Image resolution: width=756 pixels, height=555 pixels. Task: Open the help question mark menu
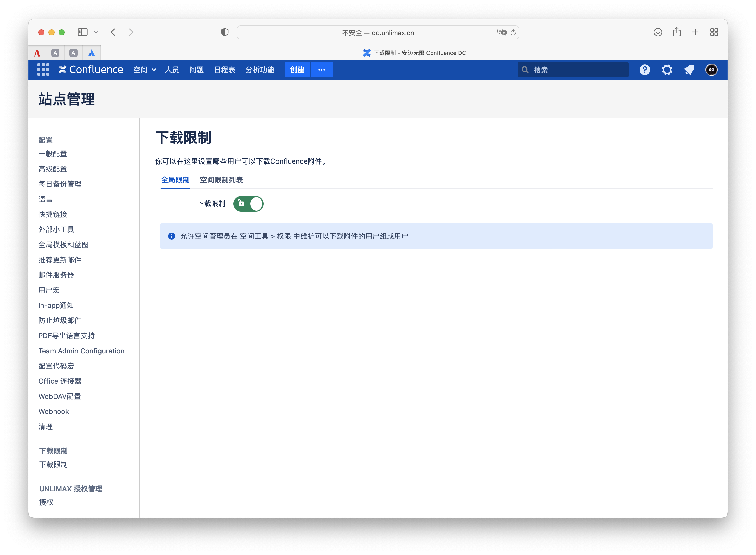click(x=645, y=70)
